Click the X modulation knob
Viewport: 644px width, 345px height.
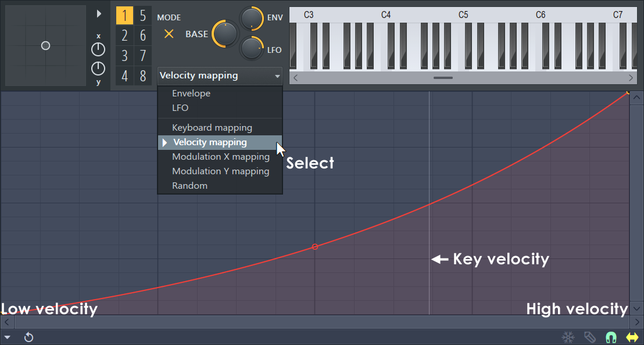pyautogui.click(x=98, y=49)
